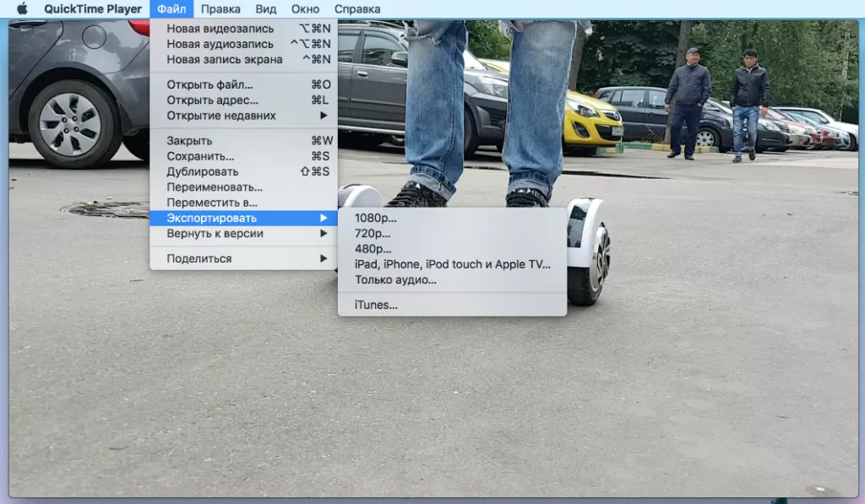Expand the Открытие недавних submenu
This screenshot has width=865, height=504.
click(x=221, y=115)
